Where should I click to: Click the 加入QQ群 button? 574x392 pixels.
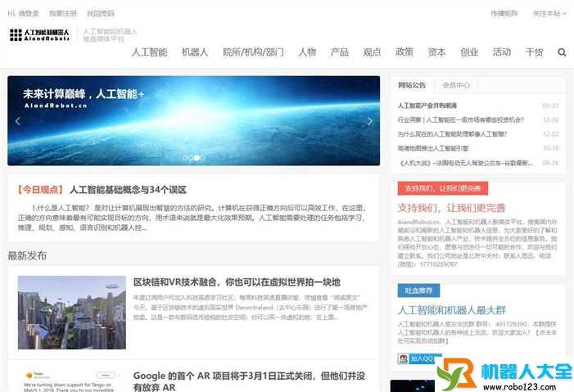click(419, 358)
